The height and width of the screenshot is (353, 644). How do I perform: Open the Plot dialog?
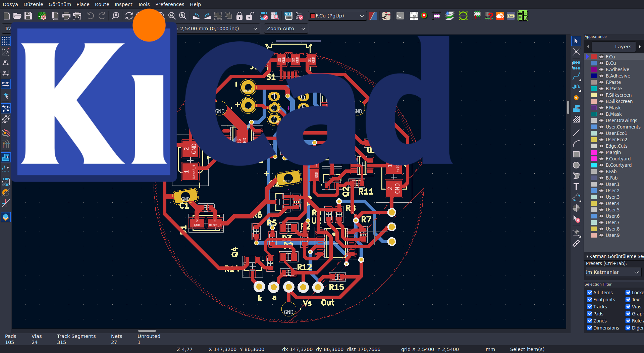point(77,16)
